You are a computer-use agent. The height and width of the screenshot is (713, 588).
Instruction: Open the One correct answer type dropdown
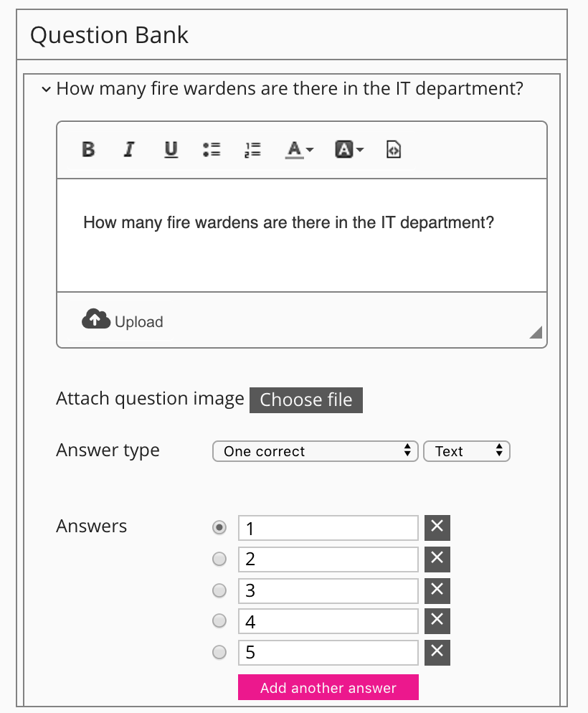[x=316, y=451]
